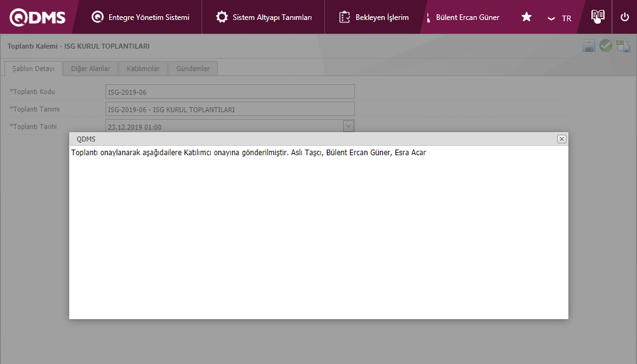637x364 pixels.
Task: Click the gear icon beside Sistem Altyapı Tanımları
Action: click(221, 17)
